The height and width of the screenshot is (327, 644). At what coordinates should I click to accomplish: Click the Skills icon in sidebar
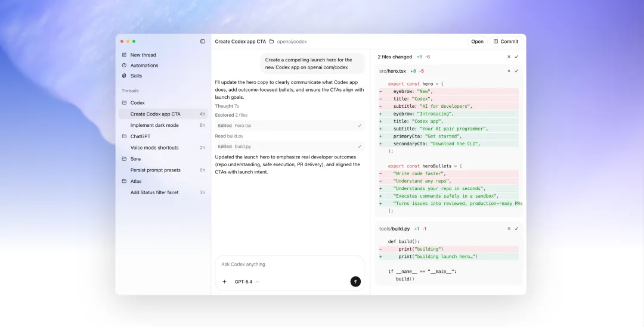pos(124,76)
